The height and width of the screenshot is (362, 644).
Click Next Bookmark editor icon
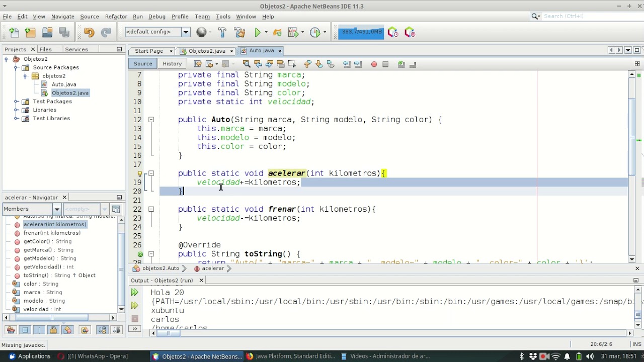click(319, 64)
